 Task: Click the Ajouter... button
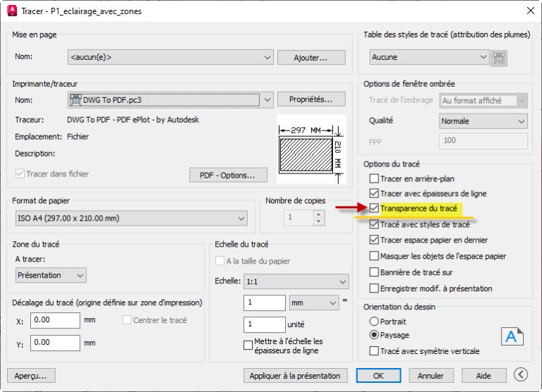tap(311, 58)
